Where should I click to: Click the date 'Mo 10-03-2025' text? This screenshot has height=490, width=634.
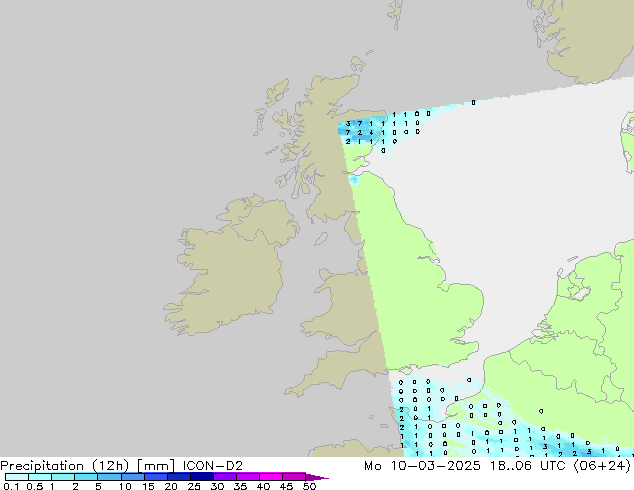(x=422, y=466)
